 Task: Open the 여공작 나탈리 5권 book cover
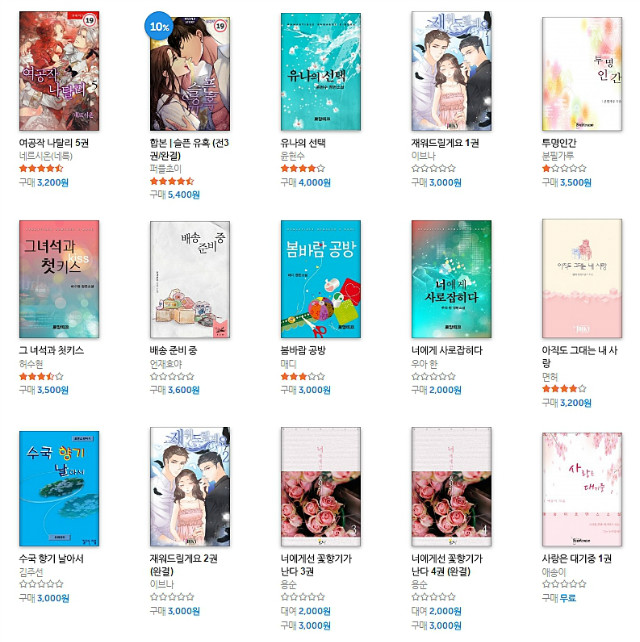coord(59,71)
